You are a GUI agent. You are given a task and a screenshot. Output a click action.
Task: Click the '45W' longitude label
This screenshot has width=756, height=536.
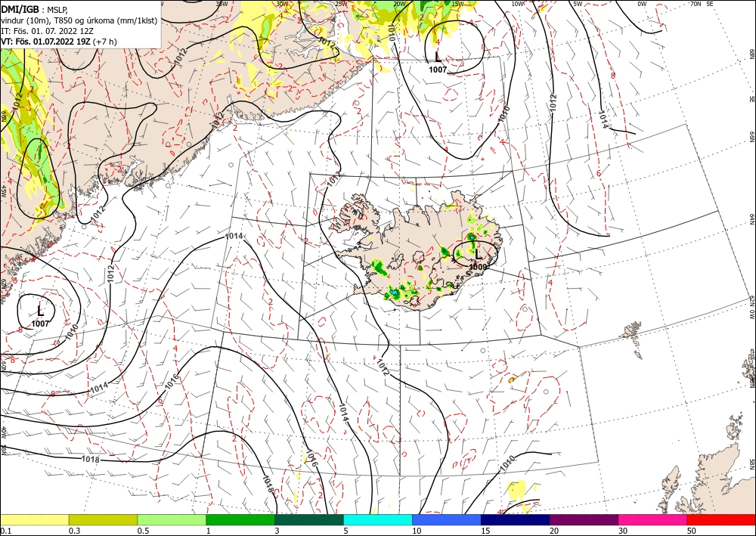[x=3, y=191]
